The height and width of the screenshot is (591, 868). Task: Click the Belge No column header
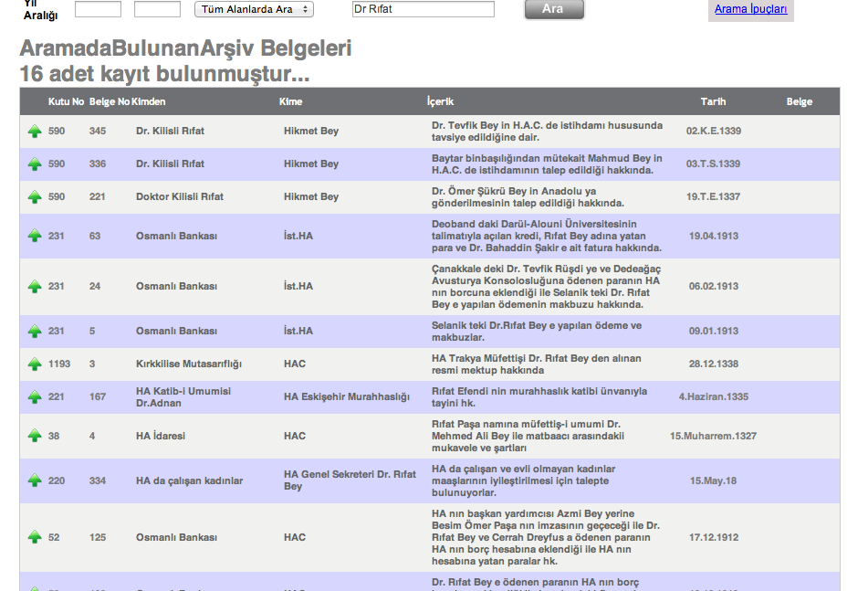[110, 101]
